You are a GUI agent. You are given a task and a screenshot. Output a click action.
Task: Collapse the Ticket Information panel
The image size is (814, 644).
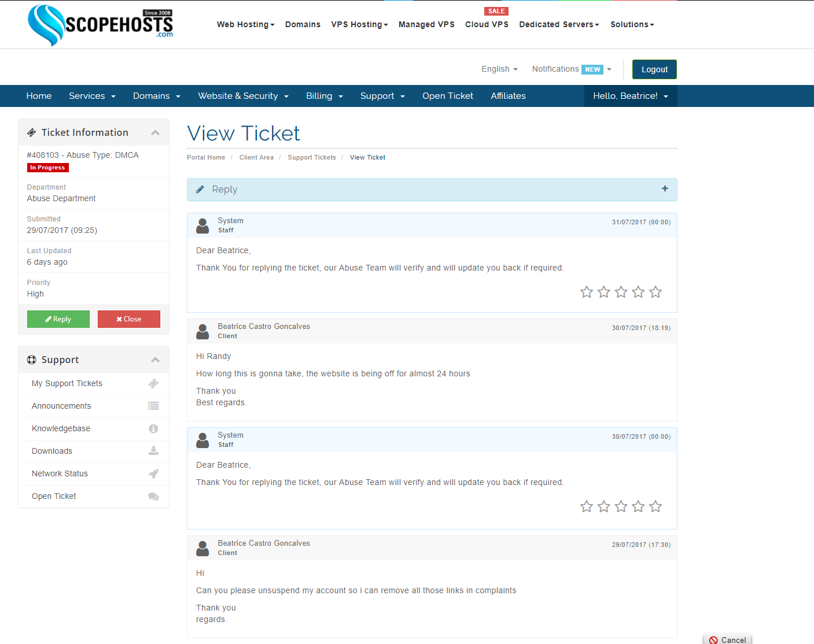click(155, 132)
